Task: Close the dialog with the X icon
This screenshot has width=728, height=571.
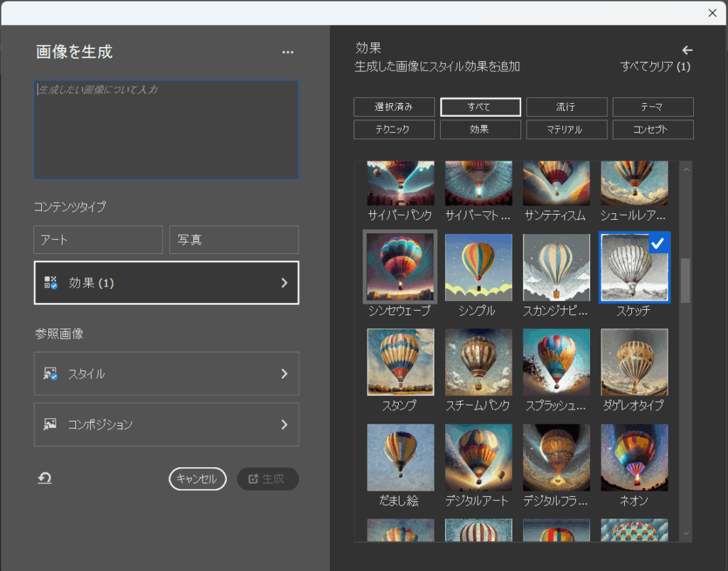Action: [x=712, y=13]
